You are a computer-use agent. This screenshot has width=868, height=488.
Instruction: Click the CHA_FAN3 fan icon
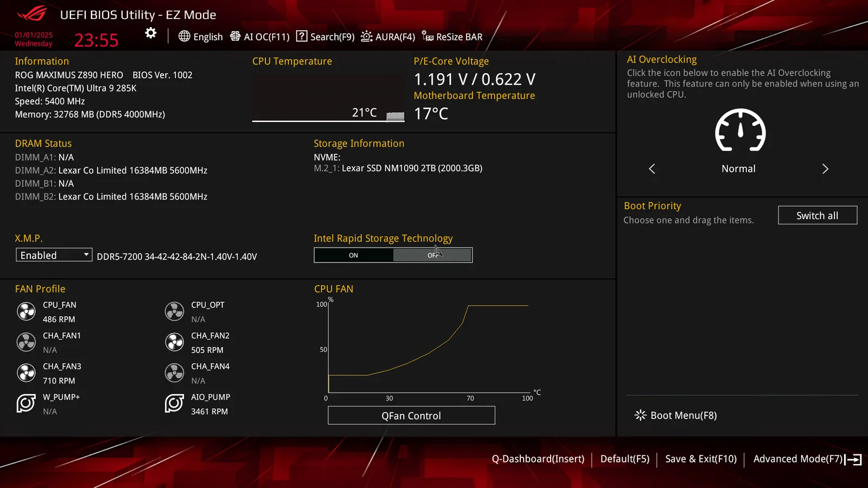coord(26,373)
